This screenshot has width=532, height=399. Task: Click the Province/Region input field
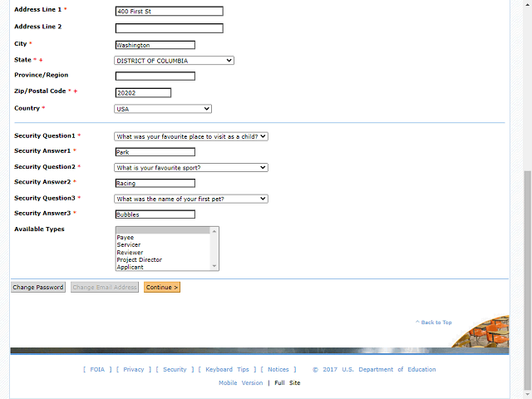tap(155, 76)
